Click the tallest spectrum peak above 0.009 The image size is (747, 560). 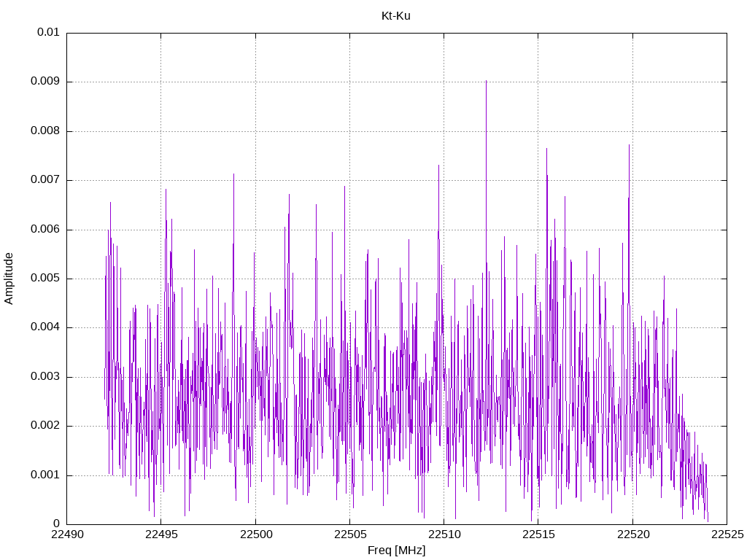[486, 82]
